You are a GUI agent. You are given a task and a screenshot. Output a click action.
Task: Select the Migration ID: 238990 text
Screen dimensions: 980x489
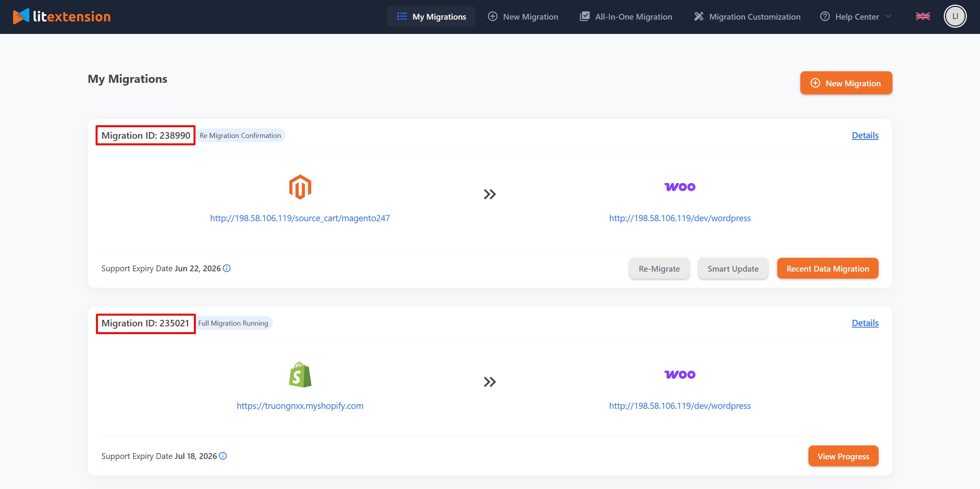[x=146, y=135]
